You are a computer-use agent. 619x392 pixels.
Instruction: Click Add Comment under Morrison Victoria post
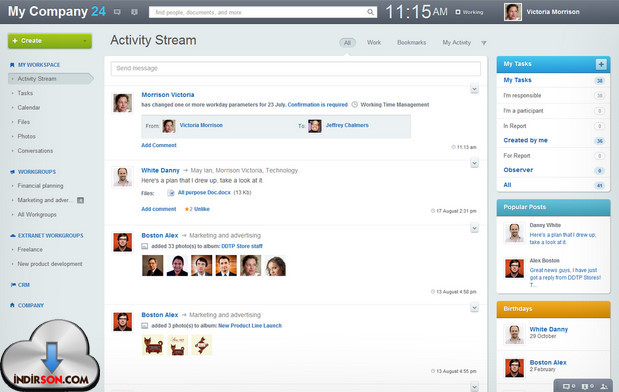tap(159, 145)
